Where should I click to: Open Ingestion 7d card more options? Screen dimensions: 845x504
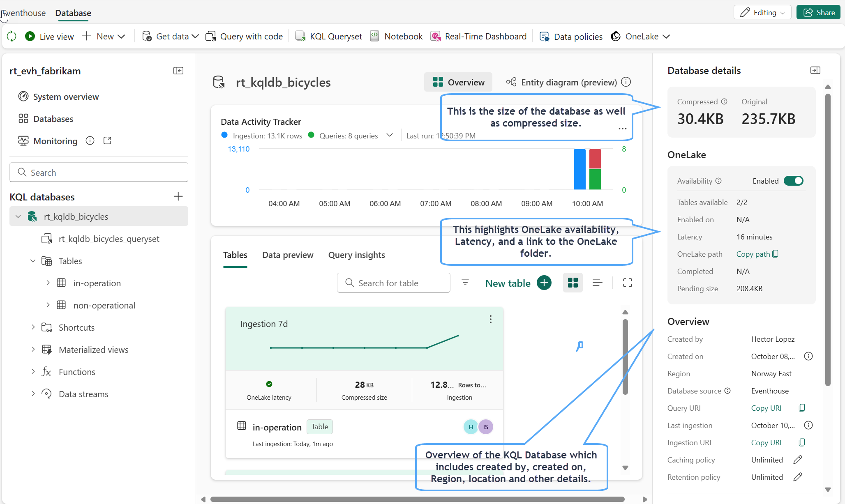click(490, 320)
